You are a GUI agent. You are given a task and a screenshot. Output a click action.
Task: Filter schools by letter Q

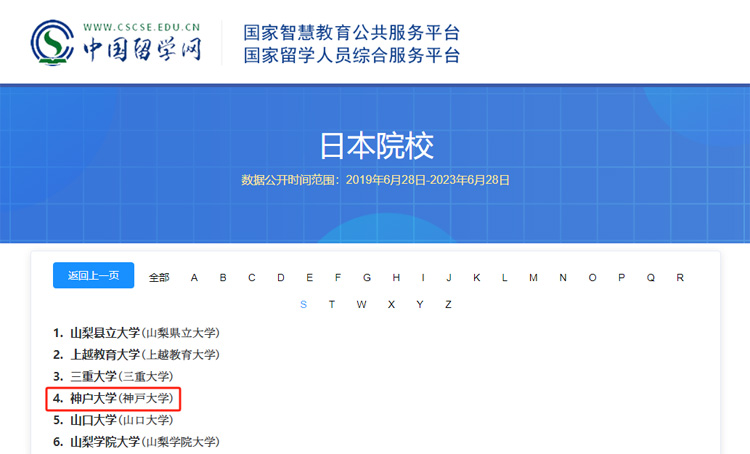tap(651, 277)
